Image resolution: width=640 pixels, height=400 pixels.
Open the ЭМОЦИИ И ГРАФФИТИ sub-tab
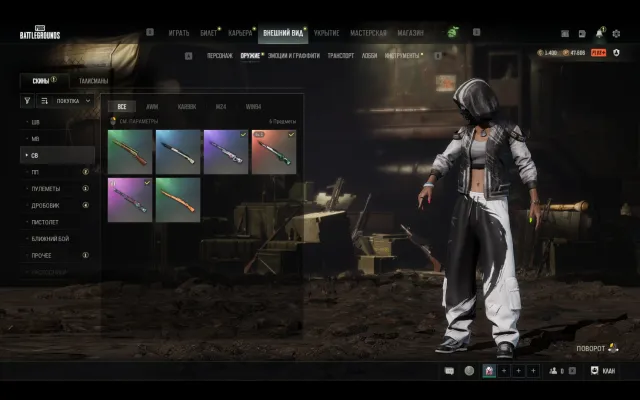point(294,56)
